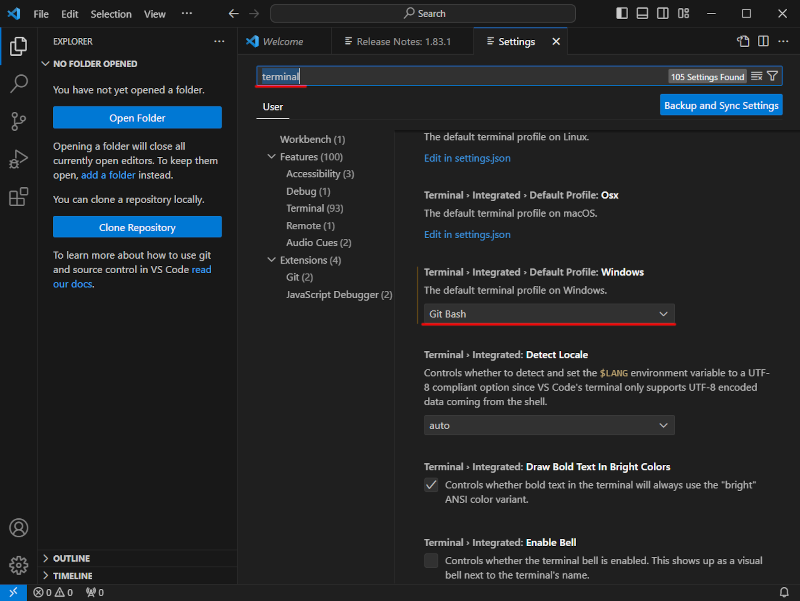Select Workbench (1) settings category
This screenshot has height=601, width=800.
pos(312,139)
